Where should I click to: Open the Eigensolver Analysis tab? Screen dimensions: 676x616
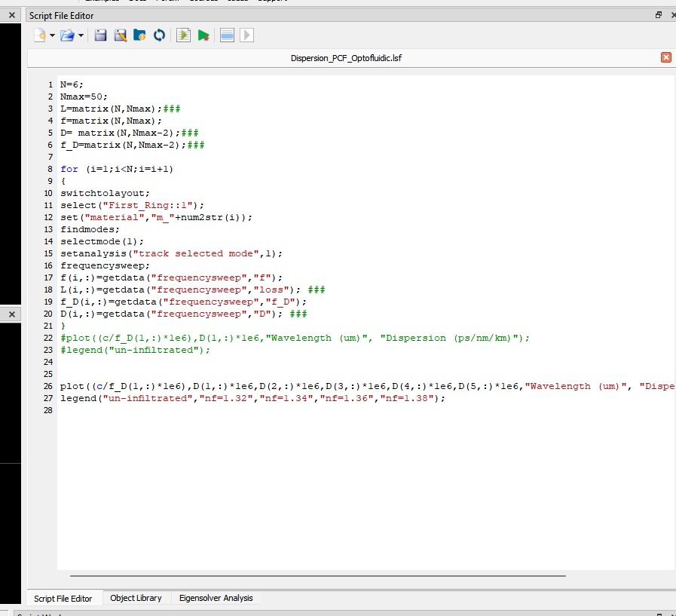click(216, 598)
